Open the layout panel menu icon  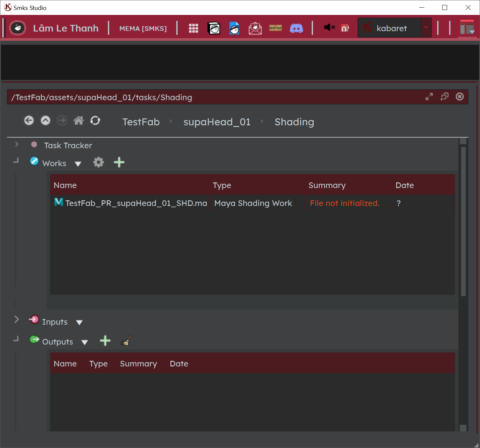(467, 28)
